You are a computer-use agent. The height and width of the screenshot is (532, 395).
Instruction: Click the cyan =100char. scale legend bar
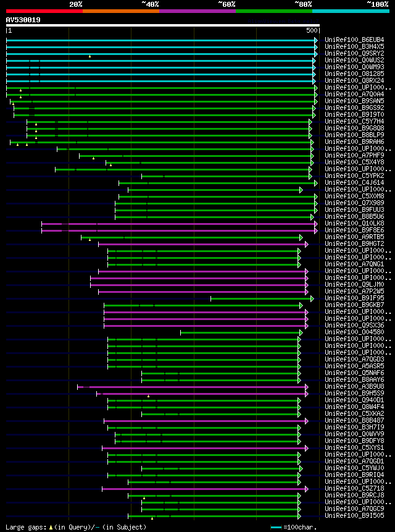coord(276,527)
